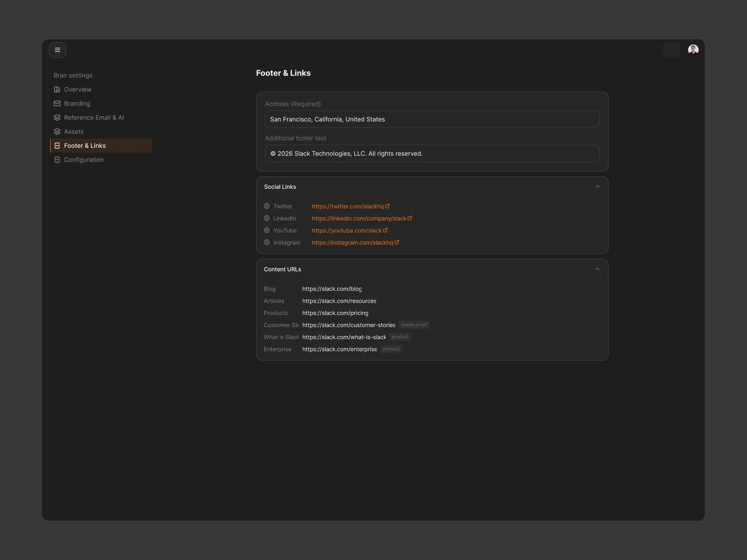Click the Instagram label text
This screenshot has height=560, width=747.
tap(287, 243)
